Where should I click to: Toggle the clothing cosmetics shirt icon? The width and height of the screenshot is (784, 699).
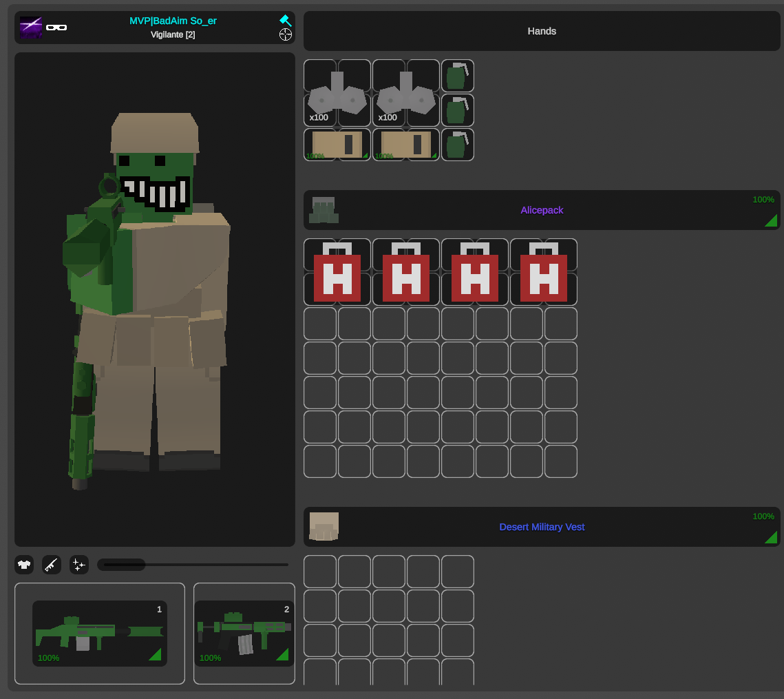(24, 565)
